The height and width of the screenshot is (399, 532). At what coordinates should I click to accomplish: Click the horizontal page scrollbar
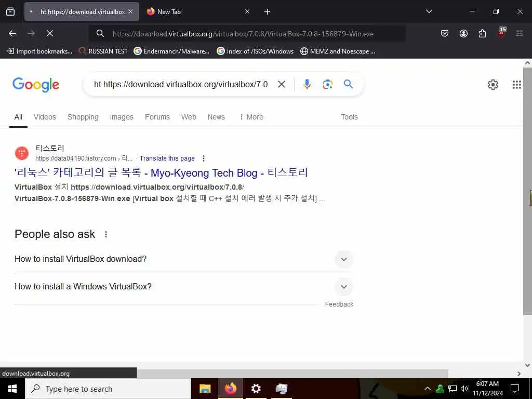coord(292,374)
